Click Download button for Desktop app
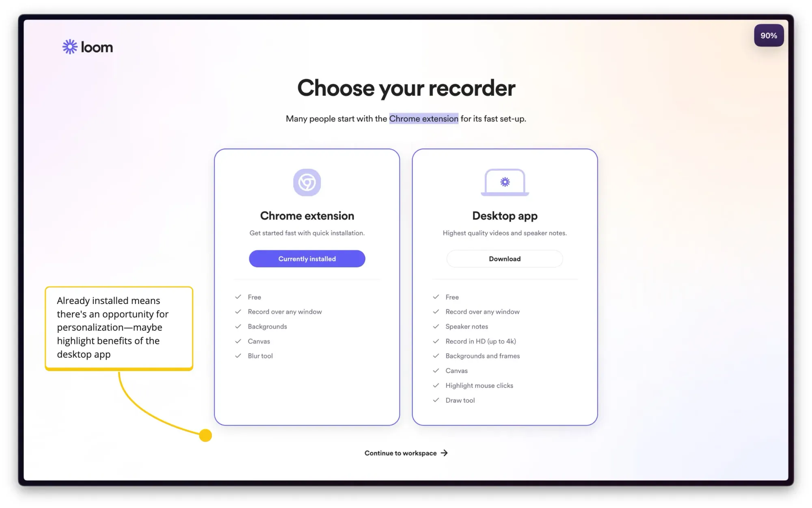The image size is (812, 508). point(505,258)
